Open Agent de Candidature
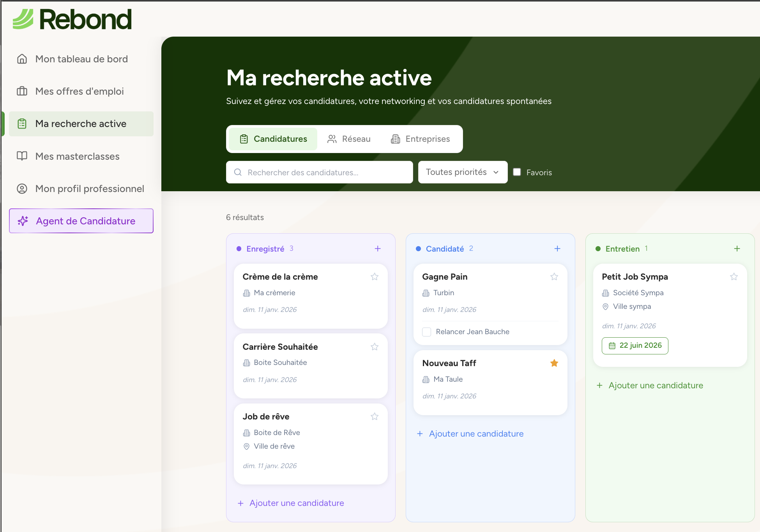The width and height of the screenshot is (760, 532). pyautogui.click(x=81, y=221)
